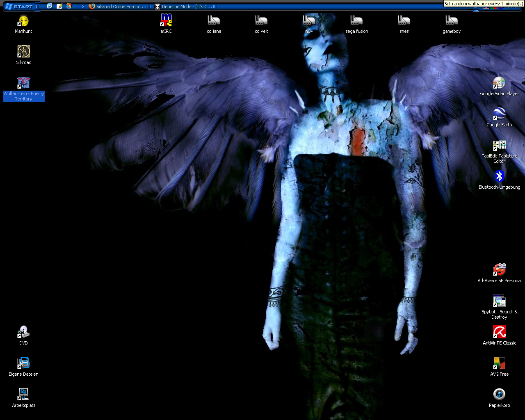The image size is (525, 420).
Task: Launch AntiVir PE Classic
Action: pos(499,333)
